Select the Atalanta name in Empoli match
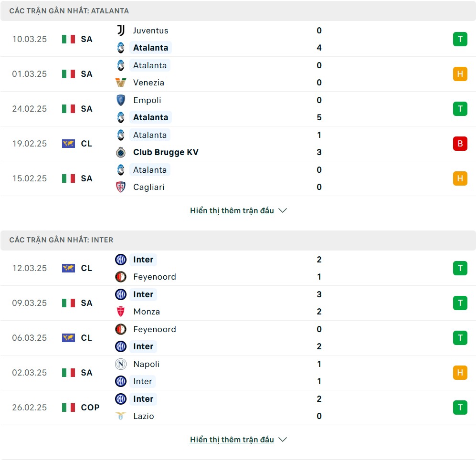This screenshot has height=460, width=476. pos(150,117)
